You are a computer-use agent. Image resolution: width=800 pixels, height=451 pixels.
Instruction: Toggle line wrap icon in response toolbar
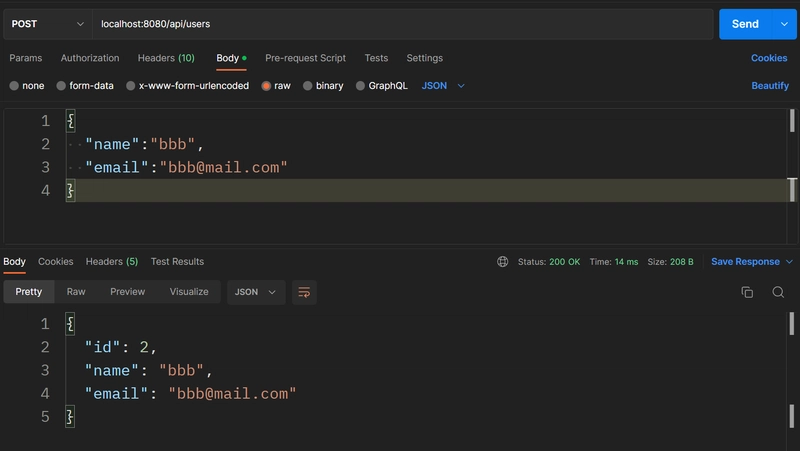coord(304,292)
